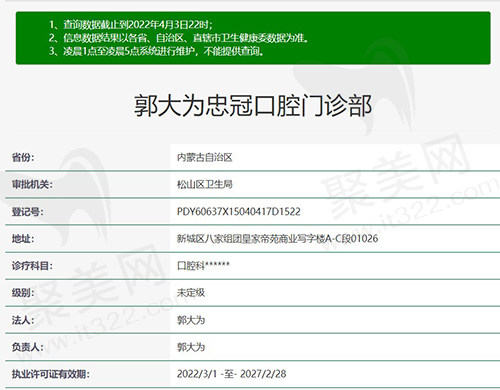500x390 pixels.
Task: Select 郭大为 in the 法人 row
Action: pyautogui.click(x=191, y=320)
